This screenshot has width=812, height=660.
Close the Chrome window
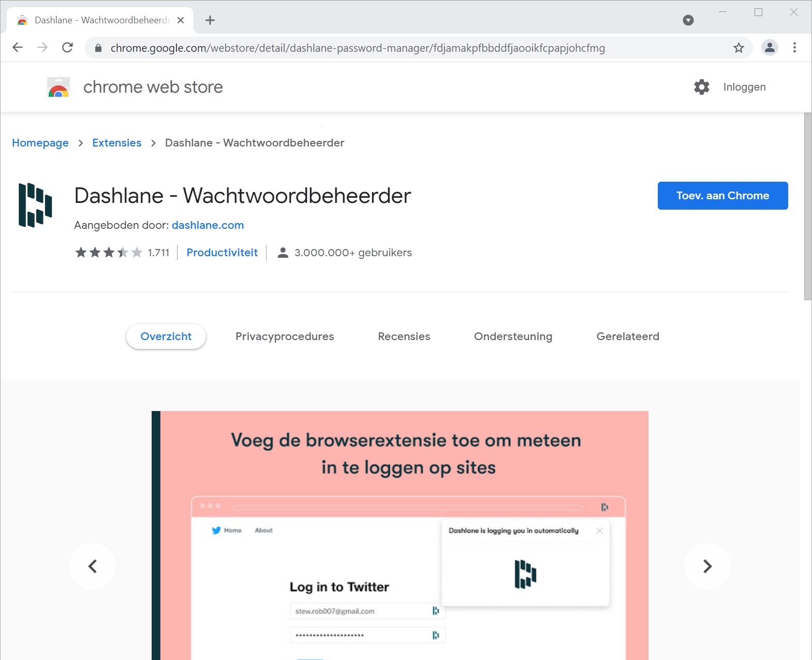click(793, 12)
